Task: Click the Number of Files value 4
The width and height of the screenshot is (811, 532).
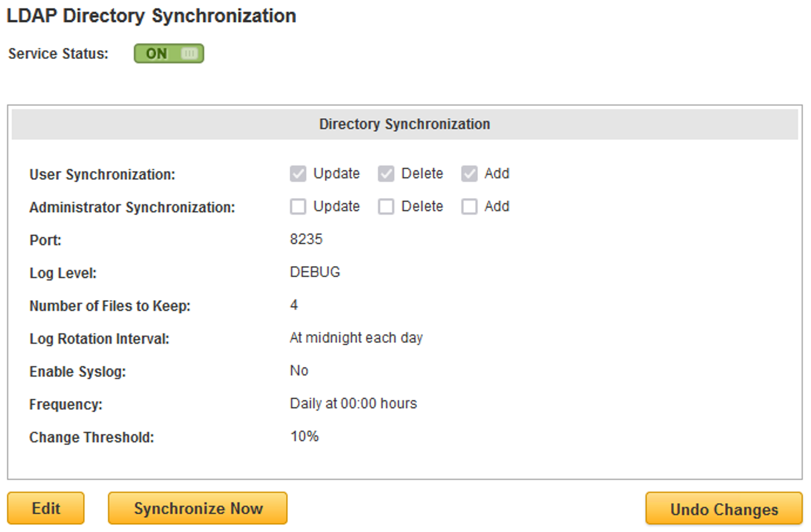Action: coord(294,305)
